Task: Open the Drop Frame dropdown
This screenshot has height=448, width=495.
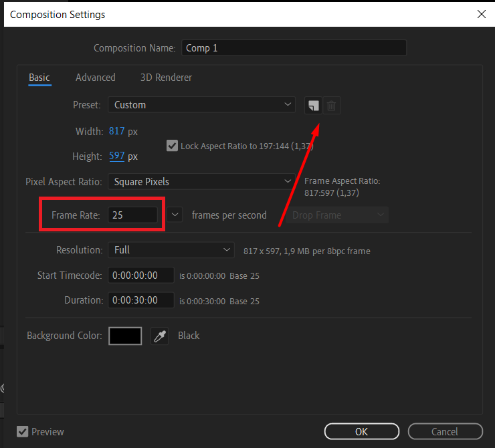Action: pos(337,215)
